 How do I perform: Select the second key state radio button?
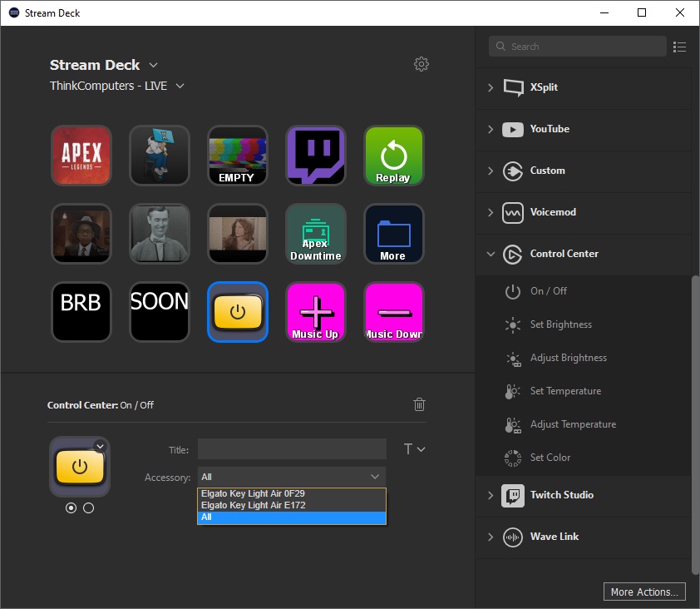coord(88,508)
